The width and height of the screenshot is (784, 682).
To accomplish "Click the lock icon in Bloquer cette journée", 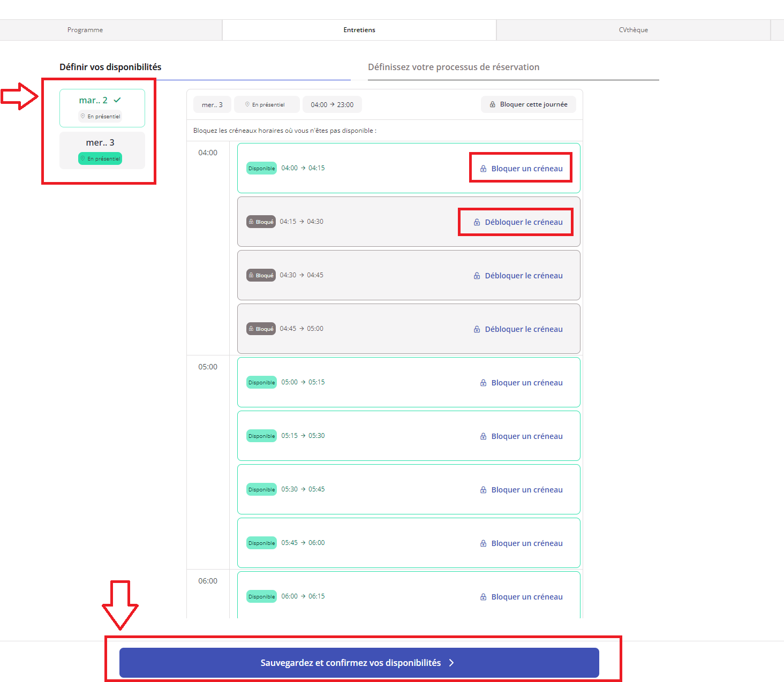I will click(493, 105).
